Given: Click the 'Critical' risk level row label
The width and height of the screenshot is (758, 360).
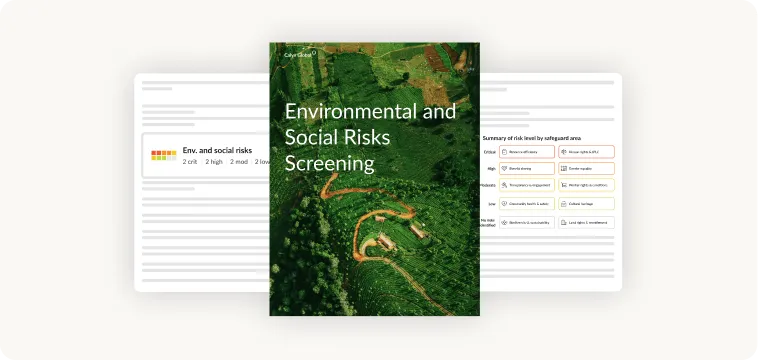Looking at the screenshot, I should [x=490, y=152].
